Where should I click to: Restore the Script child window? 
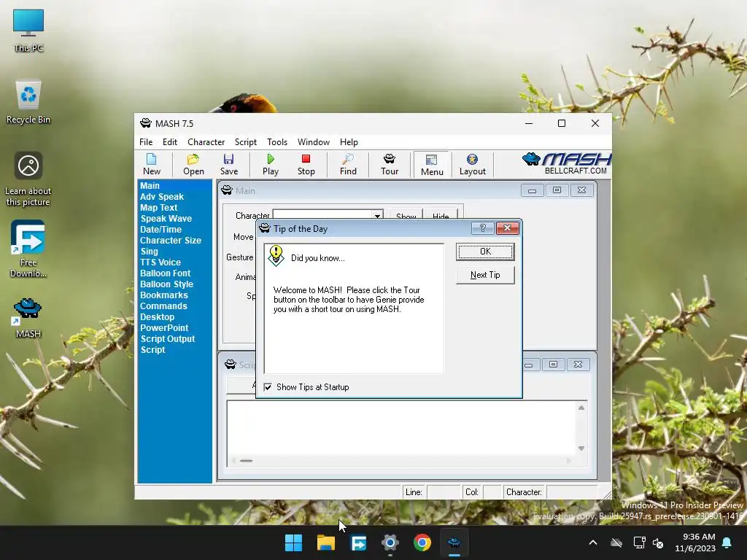[553, 365]
